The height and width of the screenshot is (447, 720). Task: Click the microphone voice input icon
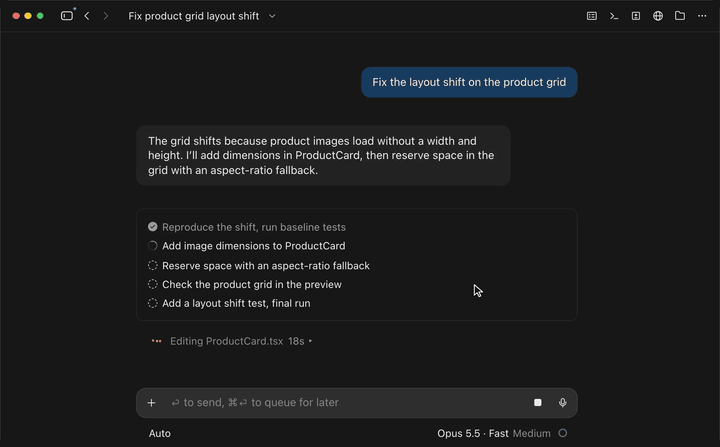tap(562, 403)
